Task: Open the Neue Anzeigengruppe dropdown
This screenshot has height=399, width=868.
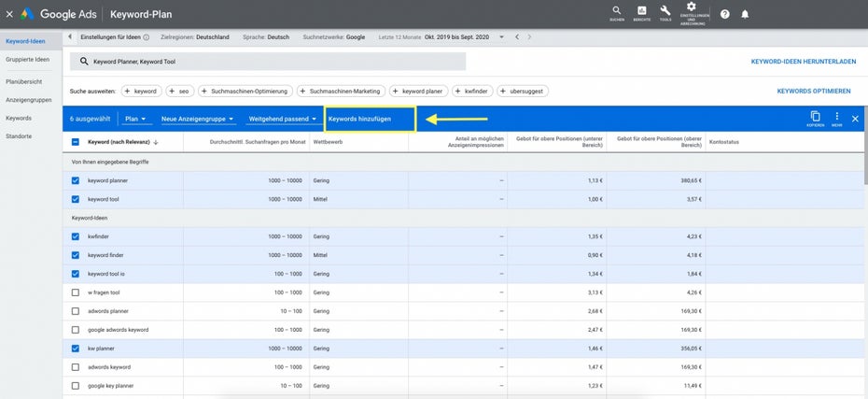Action: pos(198,119)
